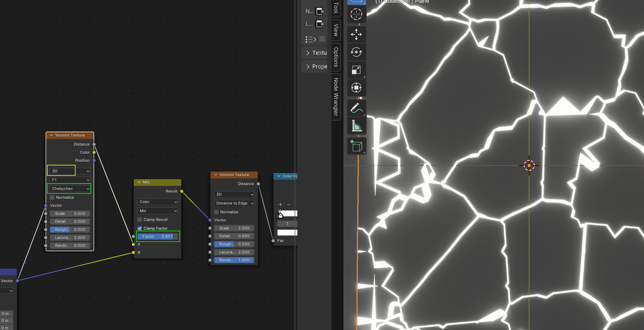644x330 pixels.
Task: Add a color stop with the plus button
Action: [280, 204]
